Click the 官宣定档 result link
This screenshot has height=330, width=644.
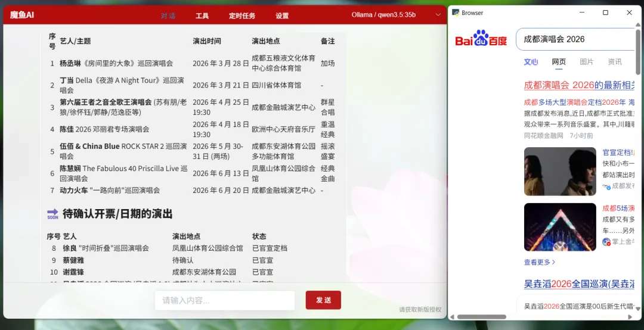618,152
